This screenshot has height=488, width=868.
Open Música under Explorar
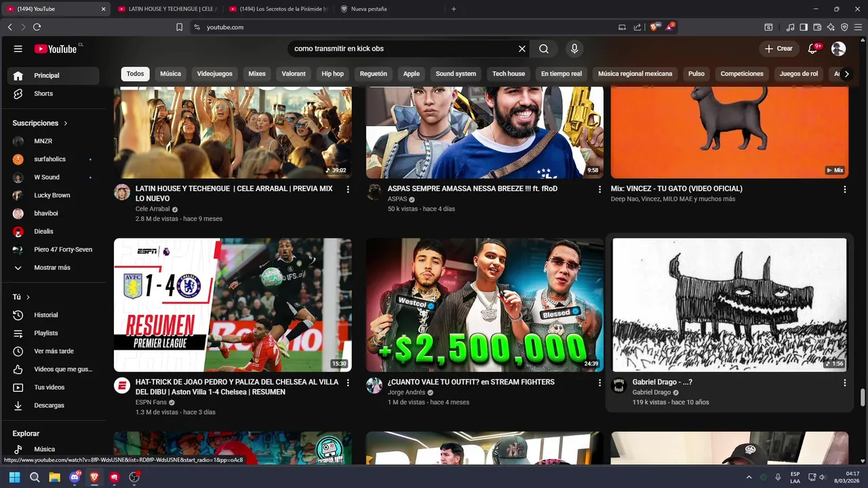(x=53, y=449)
